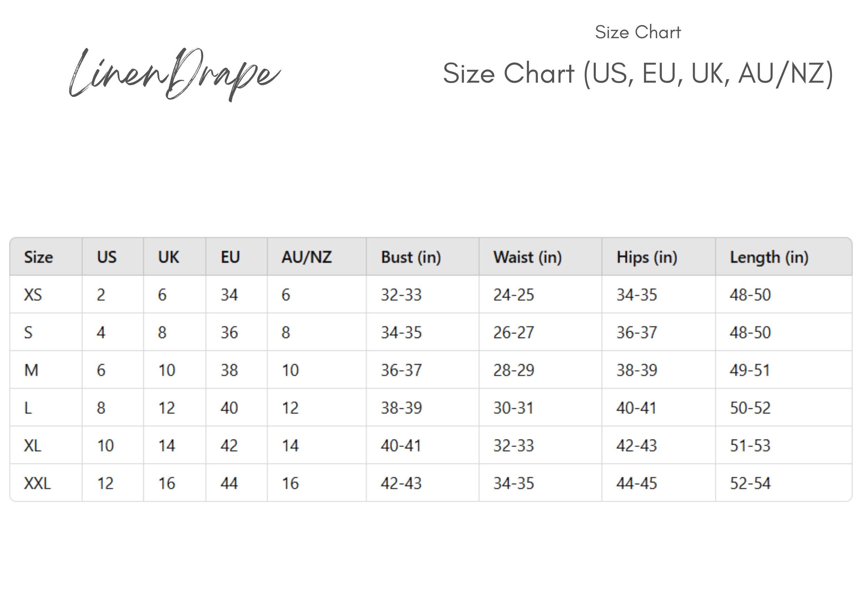The image size is (868, 614).
Task: Click the small Size Chart heading
Action: pyautogui.click(x=638, y=32)
